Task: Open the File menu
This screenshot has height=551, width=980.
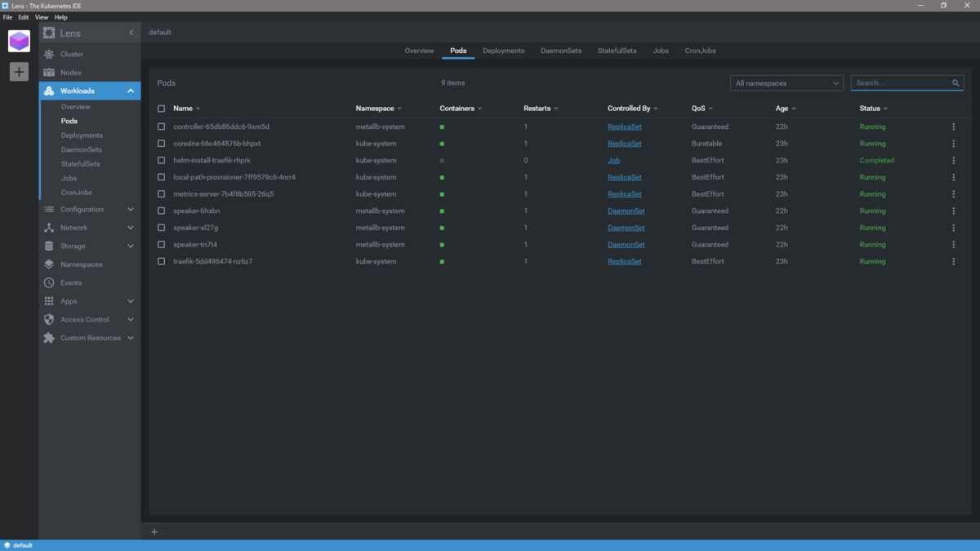Action: pyautogui.click(x=7, y=17)
